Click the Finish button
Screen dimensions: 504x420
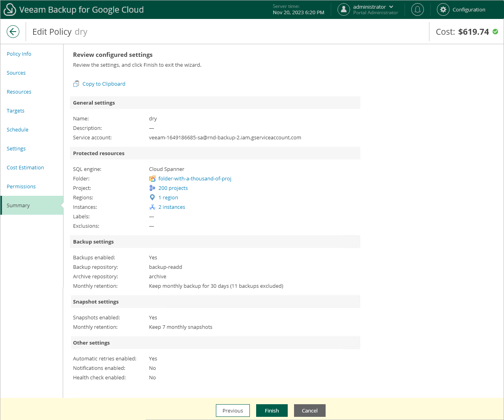click(x=272, y=411)
